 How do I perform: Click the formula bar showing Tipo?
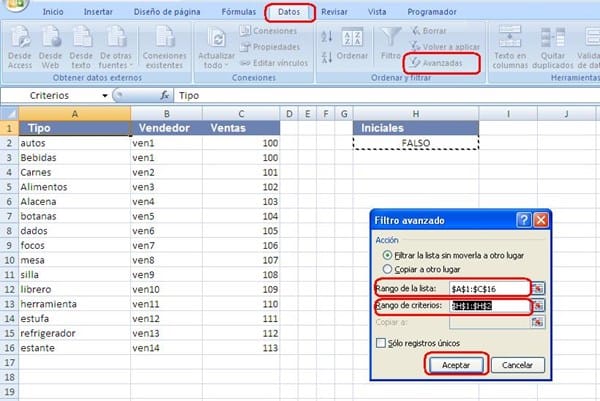(x=386, y=96)
